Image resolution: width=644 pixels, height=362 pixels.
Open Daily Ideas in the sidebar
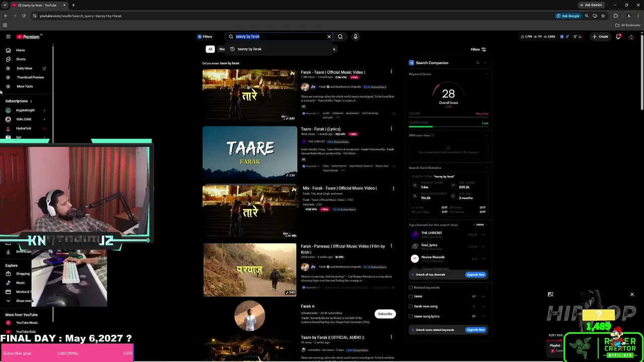[24, 68]
